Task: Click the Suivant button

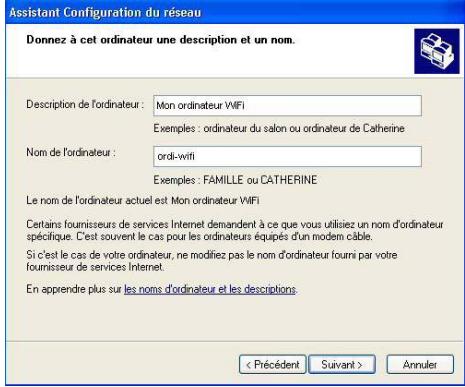Action: [x=342, y=364]
